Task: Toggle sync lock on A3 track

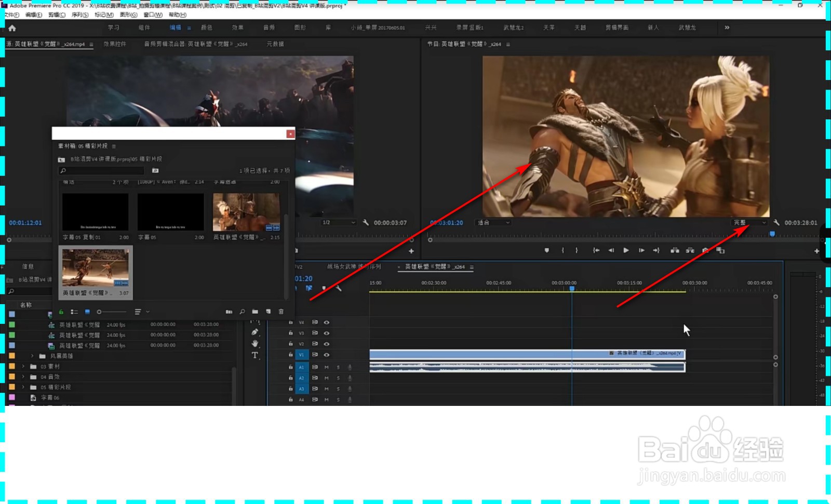Action: tap(315, 389)
